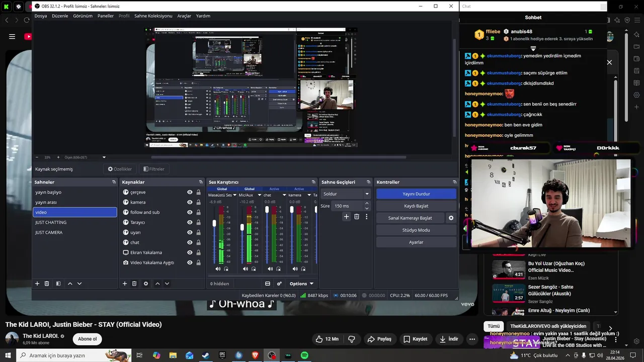Open the Dosya menu
The image size is (644, 362).
41,16
